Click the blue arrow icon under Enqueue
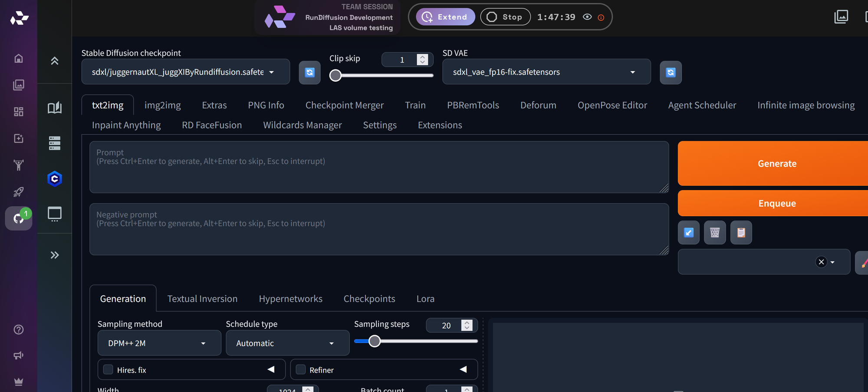The width and height of the screenshot is (868, 392). (x=688, y=232)
